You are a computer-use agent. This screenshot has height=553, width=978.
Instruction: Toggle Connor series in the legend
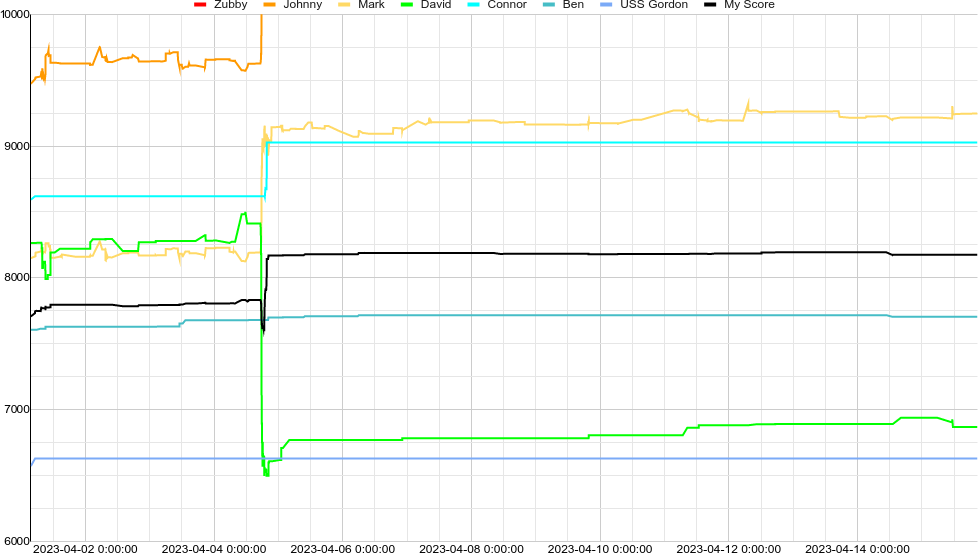pyautogui.click(x=507, y=4)
